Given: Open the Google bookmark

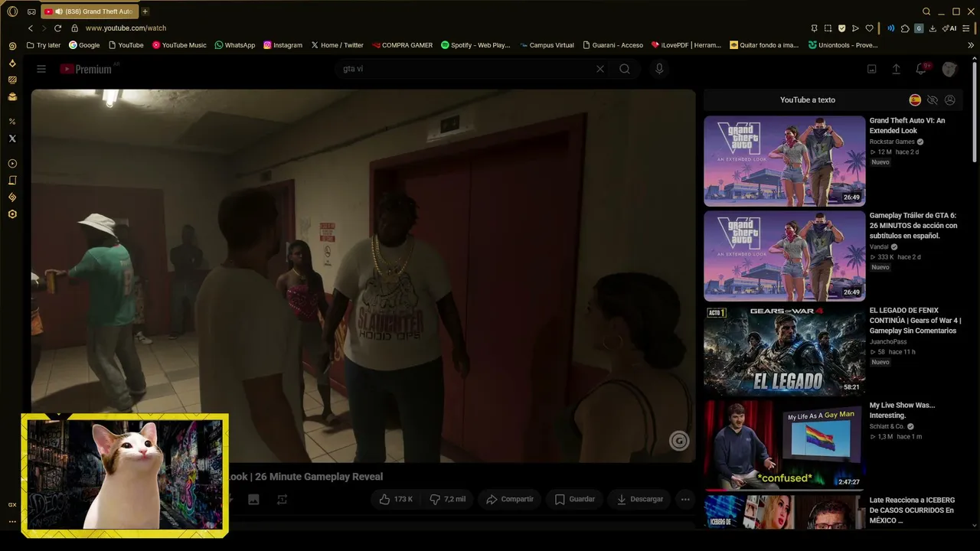Looking at the screenshot, I should (x=84, y=45).
